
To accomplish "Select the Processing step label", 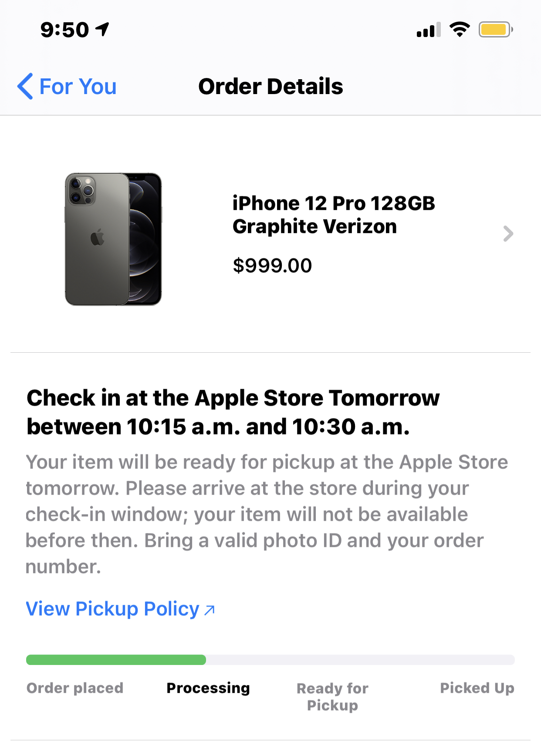I will (208, 688).
